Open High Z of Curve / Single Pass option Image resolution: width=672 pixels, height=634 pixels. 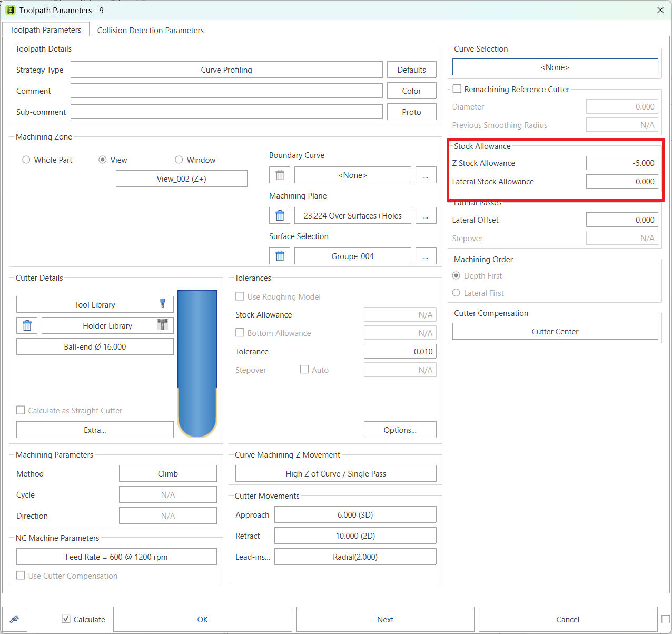coord(336,473)
